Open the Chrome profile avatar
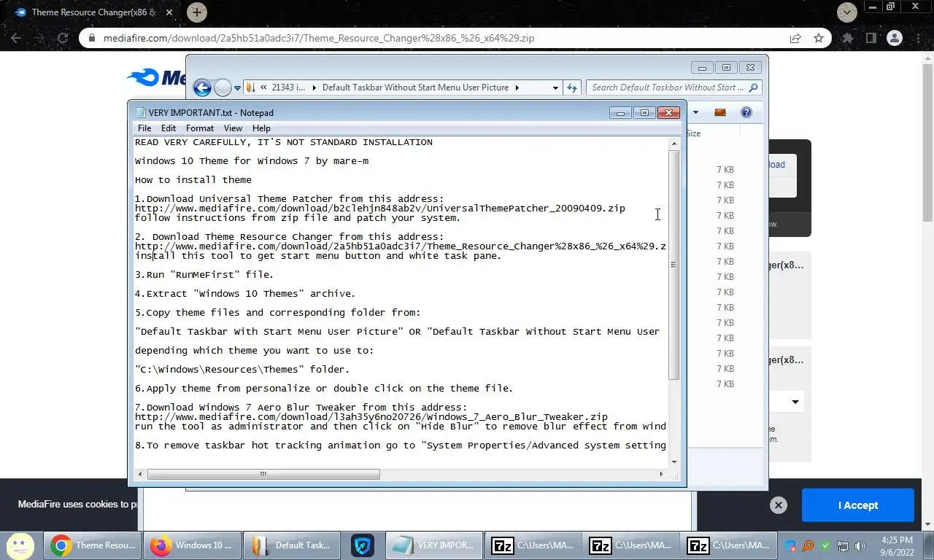 (895, 38)
